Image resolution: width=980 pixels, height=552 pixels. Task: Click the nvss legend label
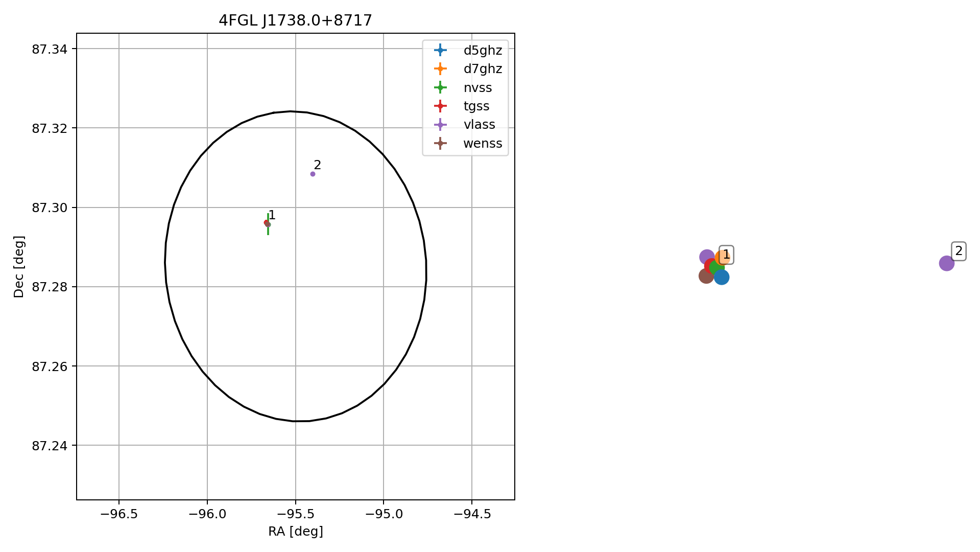point(477,88)
